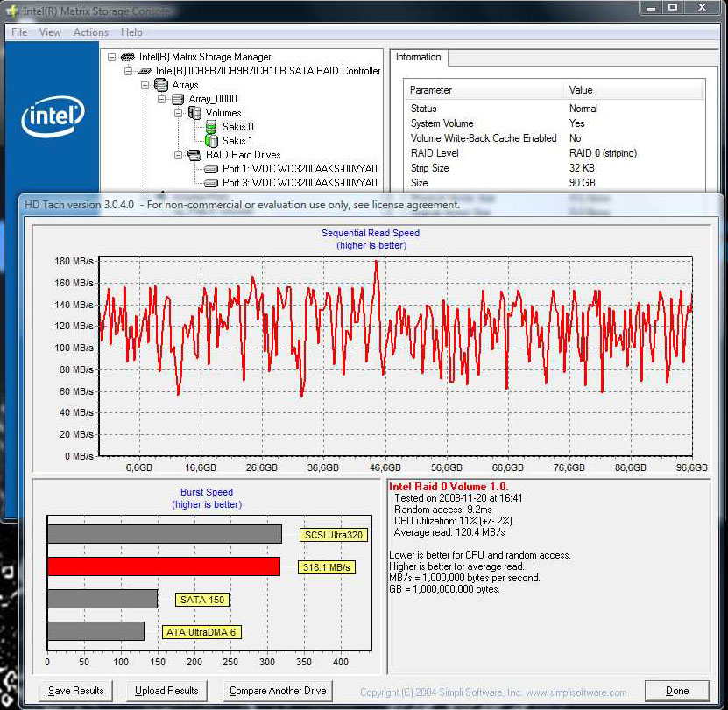728x710 pixels.
Task: Click the Burst Speed chart title
Action: click(x=207, y=492)
